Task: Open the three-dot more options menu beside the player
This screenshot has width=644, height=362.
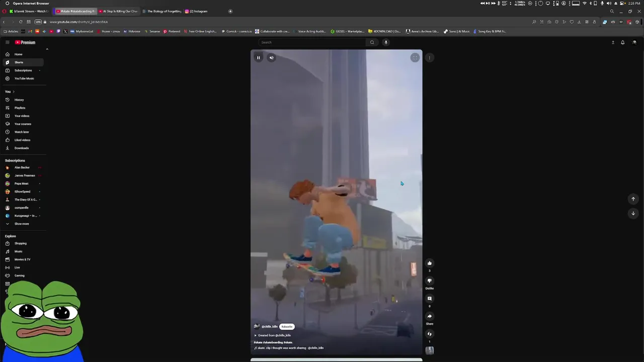Action: tap(430, 58)
